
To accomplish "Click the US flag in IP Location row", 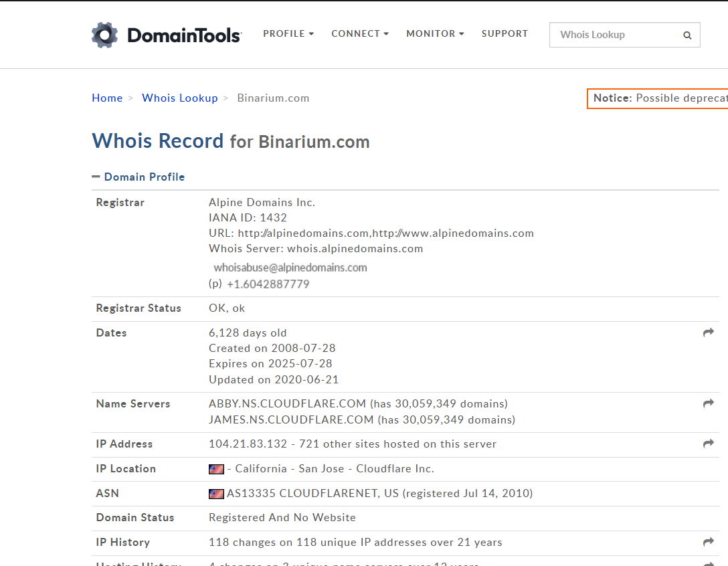I will 216,469.
